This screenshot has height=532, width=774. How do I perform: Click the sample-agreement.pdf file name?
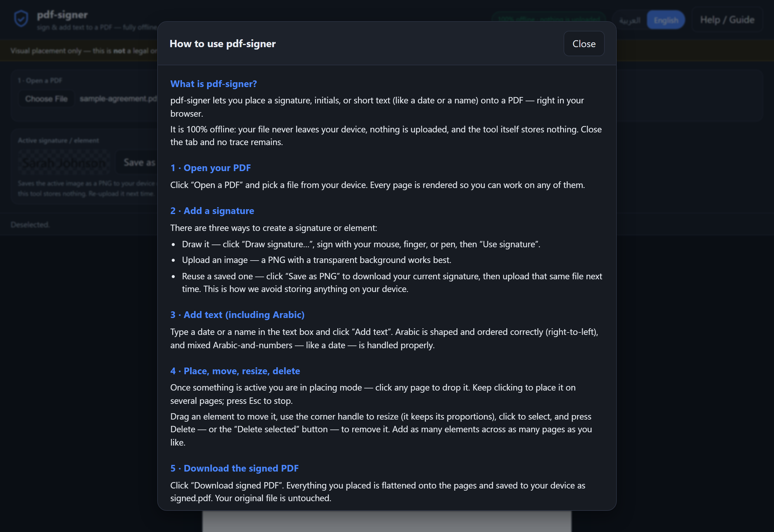pos(118,99)
